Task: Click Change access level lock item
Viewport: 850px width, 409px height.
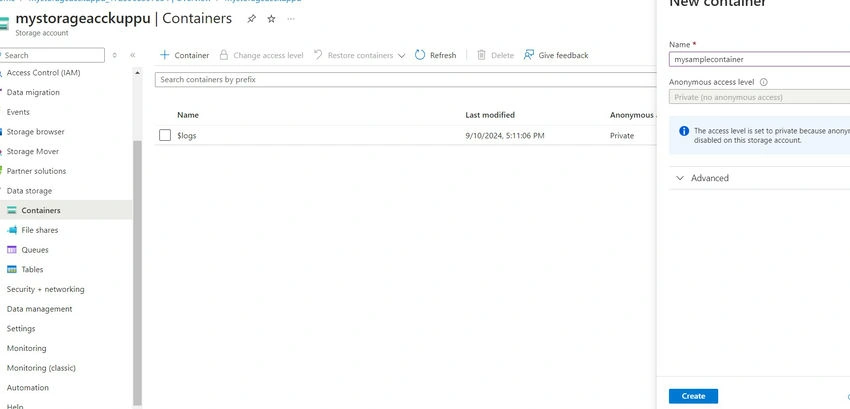Action: [261, 55]
